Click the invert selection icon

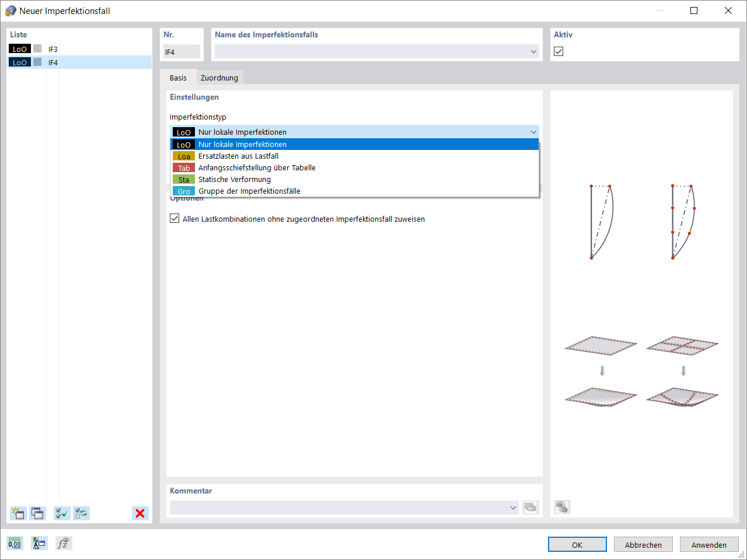point(81,513)
